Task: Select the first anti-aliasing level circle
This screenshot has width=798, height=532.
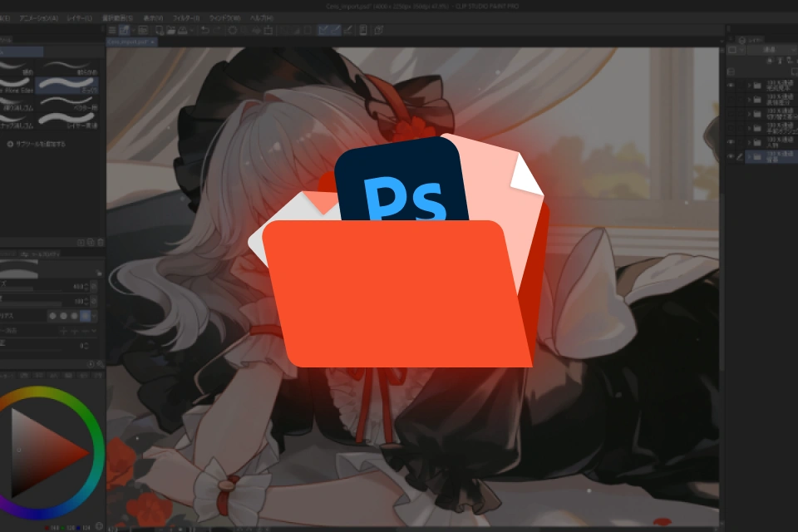Action: click(x=52, y=316)
